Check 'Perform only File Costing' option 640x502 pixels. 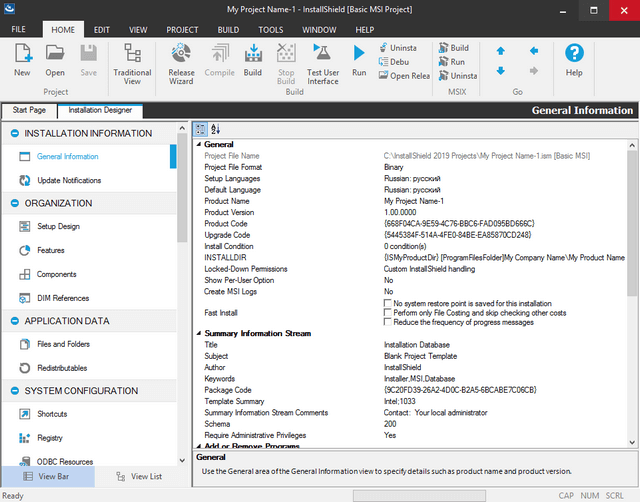(x=389, y=313)
